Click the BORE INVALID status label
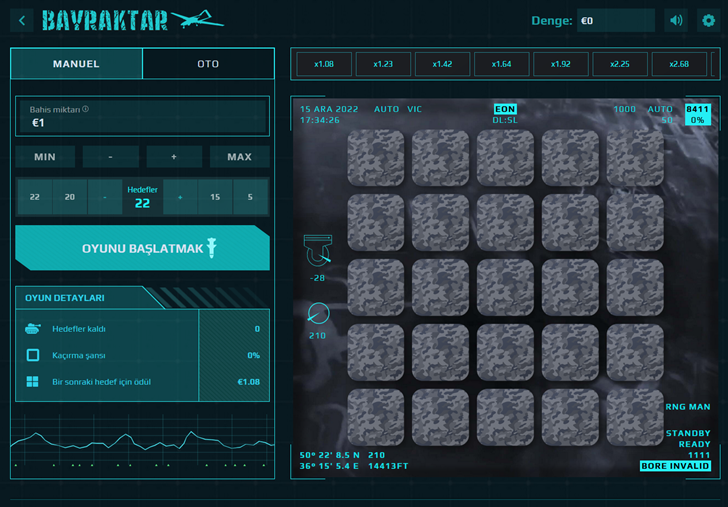 (675, 466)
